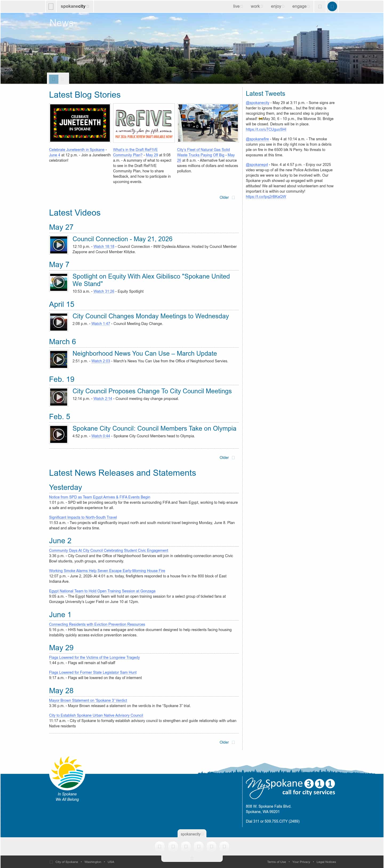Open the spokanecity dropdown in the top bar
This screenshot has width=384, height=868.
(x=74, y=6)
